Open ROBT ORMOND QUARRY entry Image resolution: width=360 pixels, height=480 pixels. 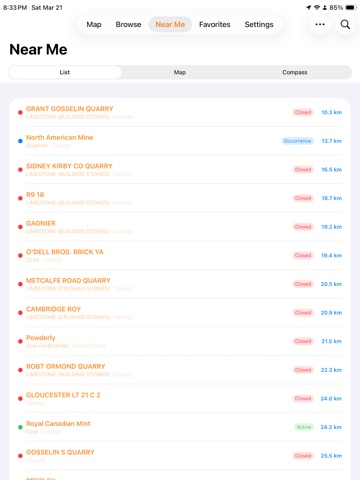tap(180, 370)
